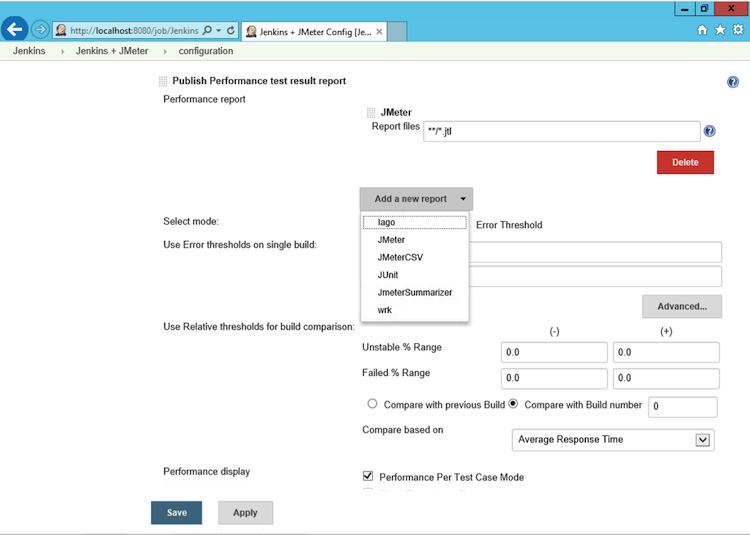Click the help icon next to Report files
Screen dimensions: 750x535
click(x=709, y=131)
